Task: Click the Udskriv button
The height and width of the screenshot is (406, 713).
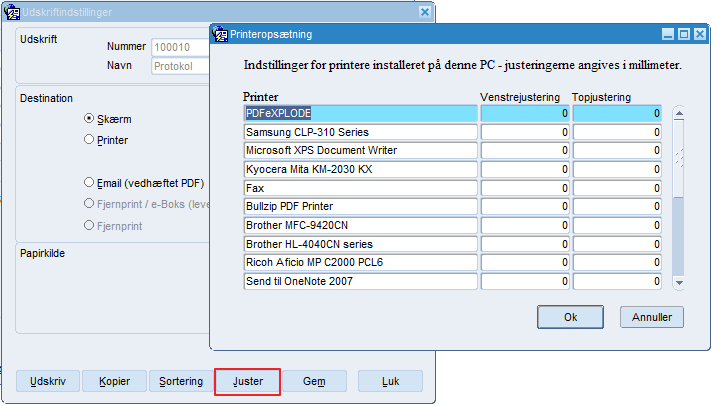Action: [x=48, y=381]
